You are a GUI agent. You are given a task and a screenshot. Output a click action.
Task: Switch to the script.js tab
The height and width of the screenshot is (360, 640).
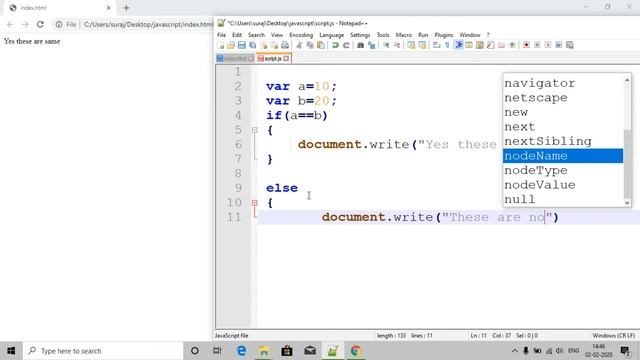pyautogui.click(x=273, y=59)
